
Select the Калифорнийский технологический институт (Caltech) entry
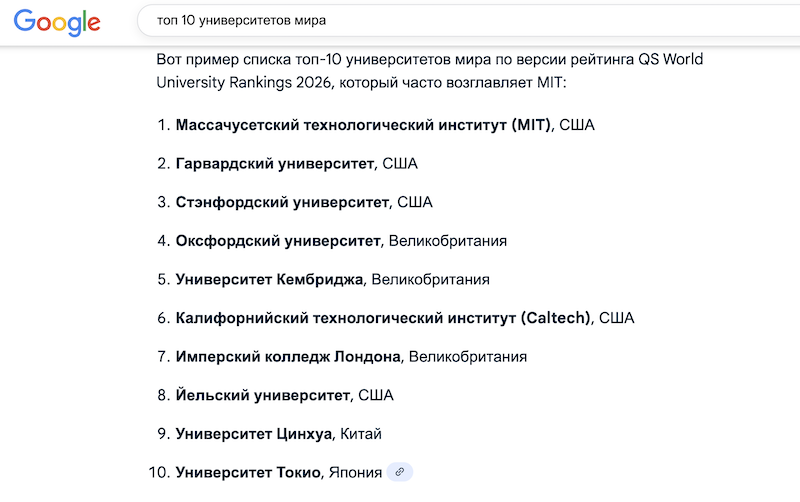(x=383, y=318)
